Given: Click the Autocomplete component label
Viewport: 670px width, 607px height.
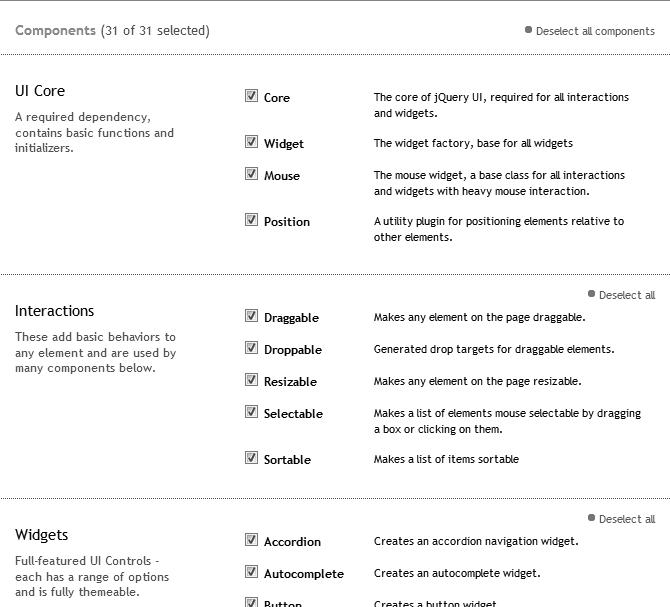Looking at the screenshot, I should tap(303, 574).
